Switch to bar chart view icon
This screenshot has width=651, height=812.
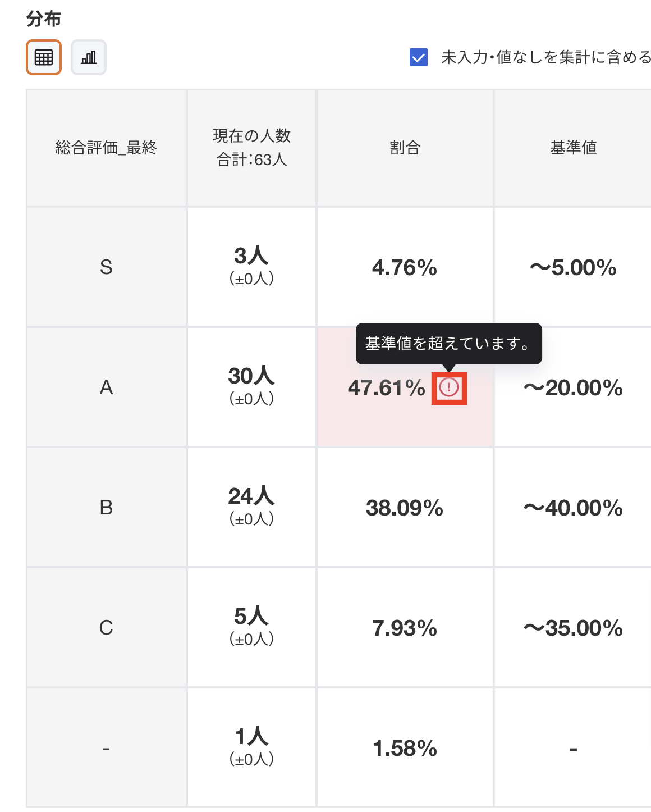pyautogui.click(x=89, y=57)
